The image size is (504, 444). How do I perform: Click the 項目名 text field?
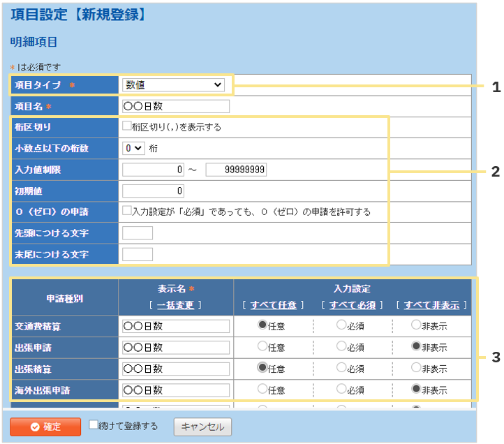(x=175, y=106)
